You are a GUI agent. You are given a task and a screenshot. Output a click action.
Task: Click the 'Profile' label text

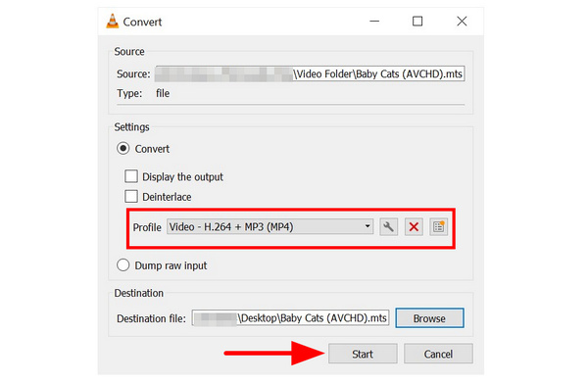coord(147,227)
